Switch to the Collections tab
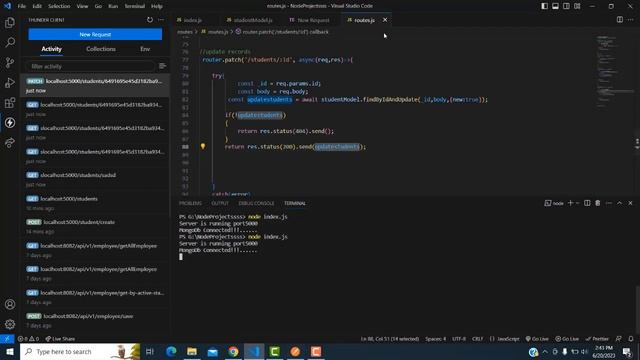Image resolution: width=640 pixels, height=360 pixels. click(101, 49)
